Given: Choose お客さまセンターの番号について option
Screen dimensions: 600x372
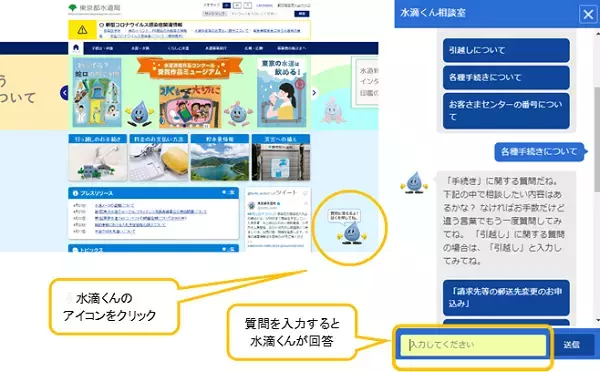Looking at the screenshot, I should tap(506, 111).
